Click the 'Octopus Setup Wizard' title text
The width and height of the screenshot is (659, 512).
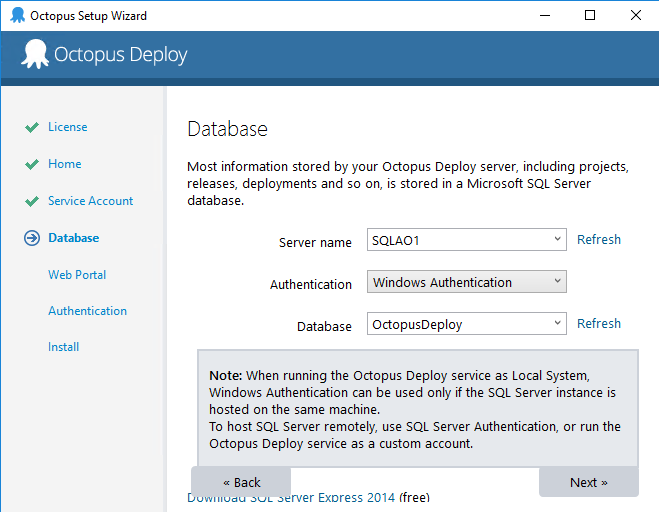point(89,16)
